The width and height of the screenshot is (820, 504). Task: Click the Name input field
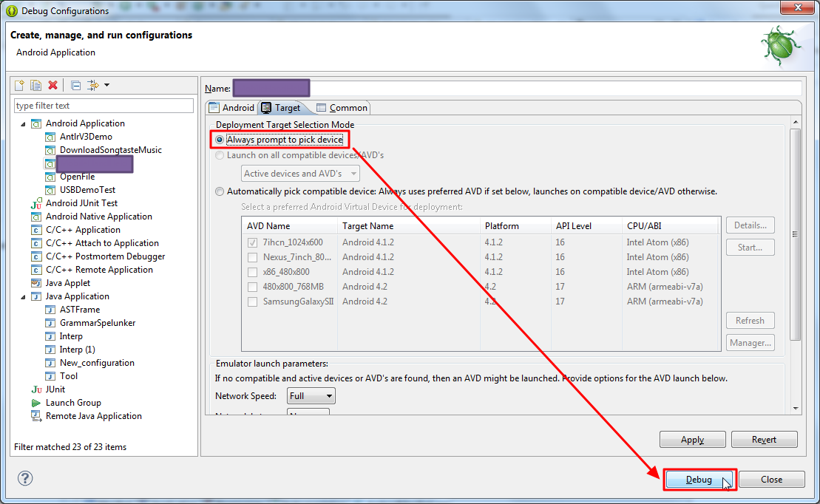[x=517, y=89]
